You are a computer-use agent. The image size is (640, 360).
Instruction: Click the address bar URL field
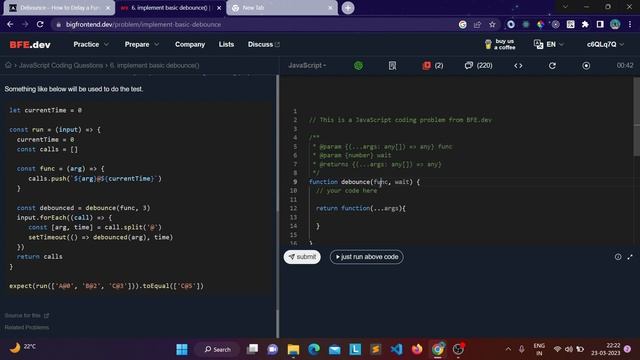(257, 24)
